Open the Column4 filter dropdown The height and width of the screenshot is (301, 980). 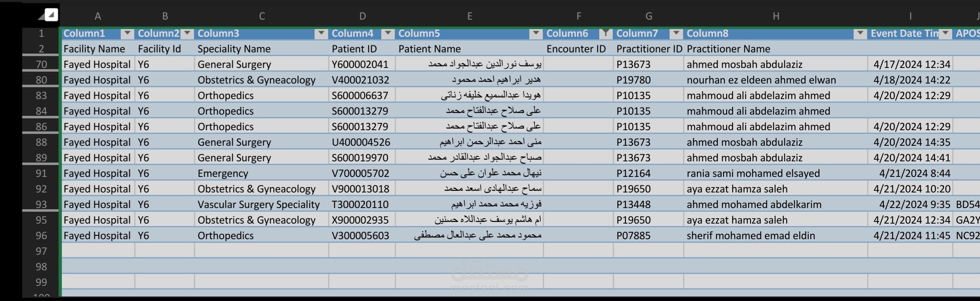coord(388,33)
